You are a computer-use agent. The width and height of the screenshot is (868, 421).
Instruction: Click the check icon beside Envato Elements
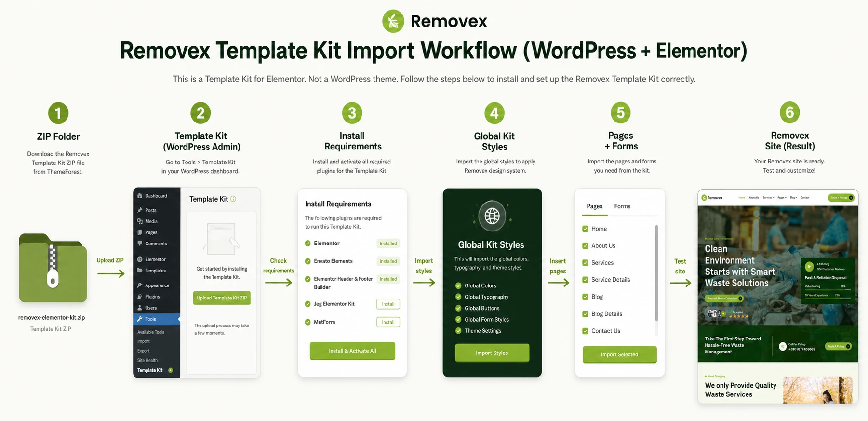(308, 261)
